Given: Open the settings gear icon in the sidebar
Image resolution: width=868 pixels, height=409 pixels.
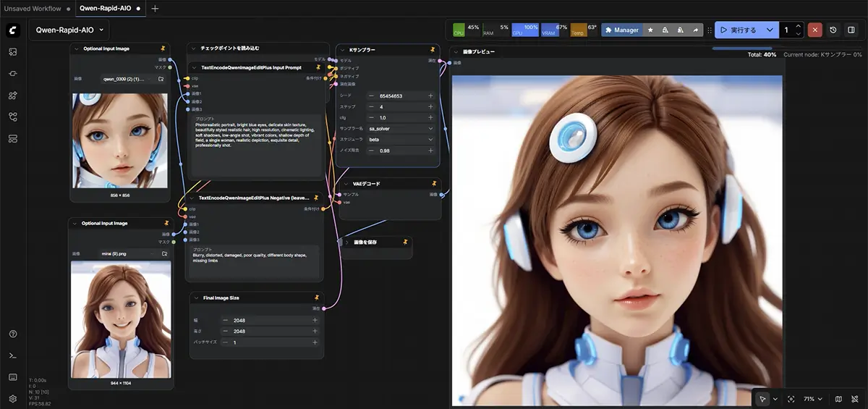Looking at the screenshot, I should (x=12, y=398).
